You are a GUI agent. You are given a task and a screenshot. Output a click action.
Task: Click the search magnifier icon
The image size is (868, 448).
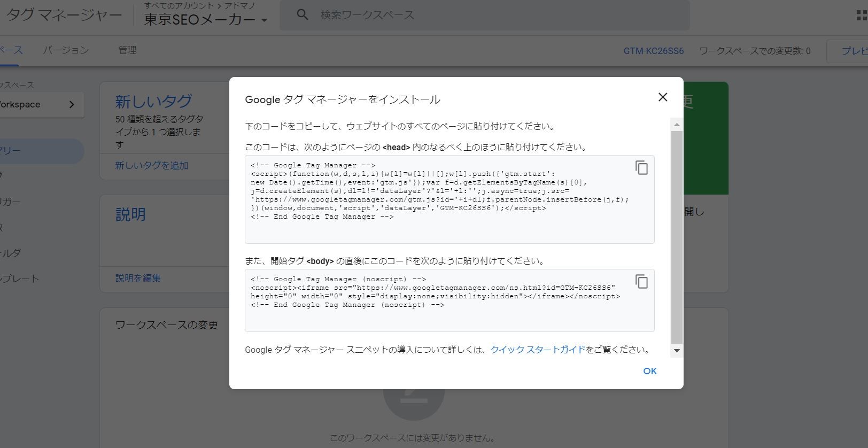(x=303, y=15)
